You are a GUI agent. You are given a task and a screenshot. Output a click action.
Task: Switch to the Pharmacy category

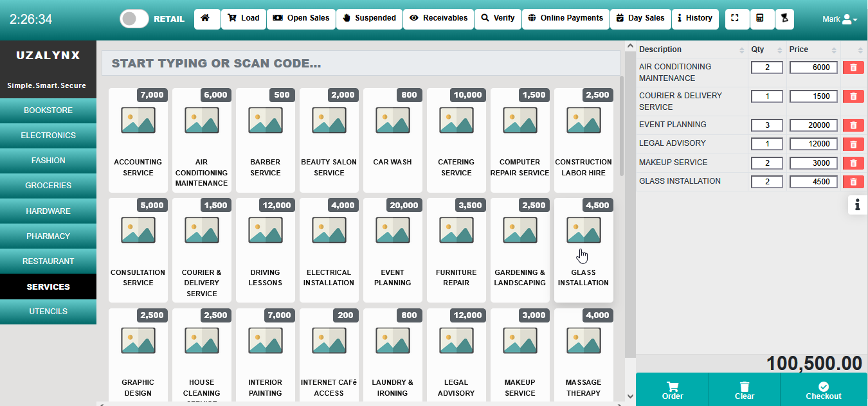click(x=48, y=236)
